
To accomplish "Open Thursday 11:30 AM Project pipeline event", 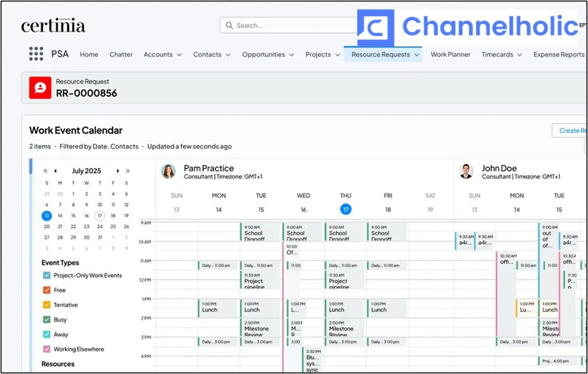I will click(x=345, y=280).
